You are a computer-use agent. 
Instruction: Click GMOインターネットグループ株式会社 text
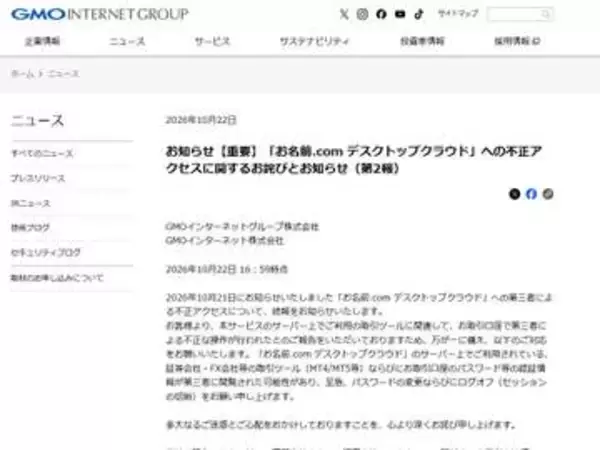242,227
